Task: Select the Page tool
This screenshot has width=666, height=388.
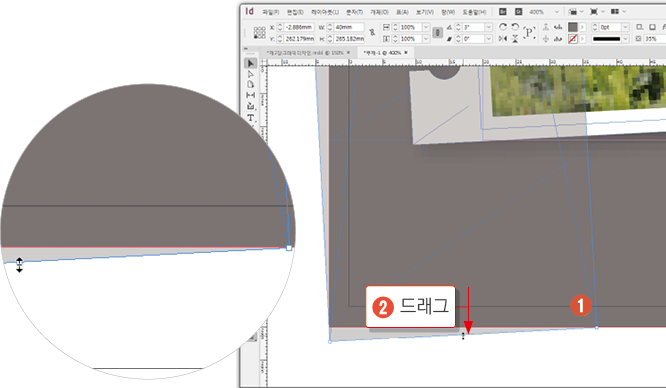Action: (x=250, y=85)
